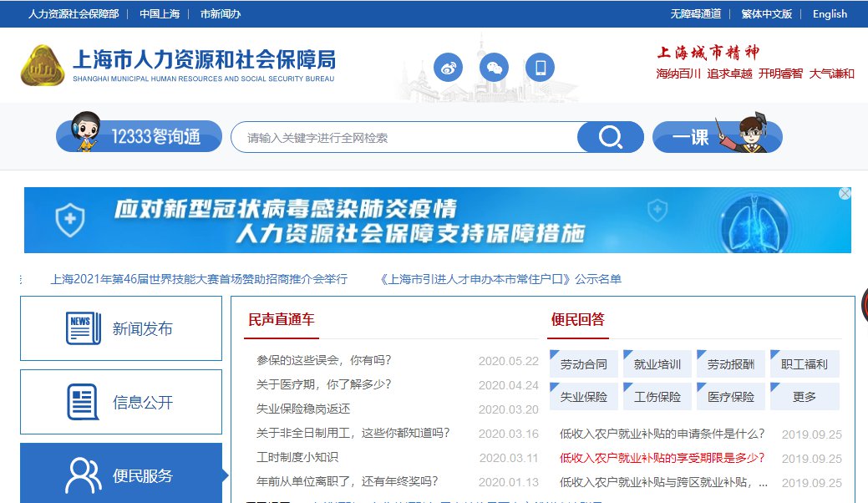The height and width of the screenshot is (503, 868).
Task: Select 信息公开 sidebar item
Action: pyautogui.click(x=121, y=402)
